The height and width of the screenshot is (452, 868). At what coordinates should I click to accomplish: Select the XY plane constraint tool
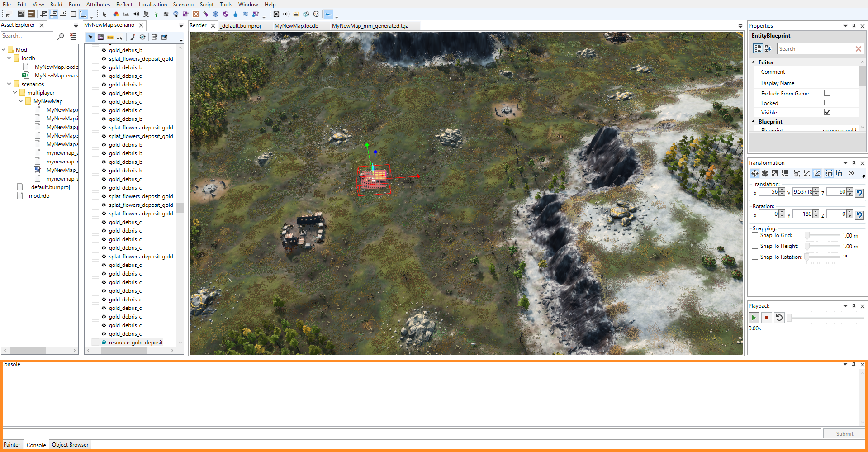[x=43, y=14]
